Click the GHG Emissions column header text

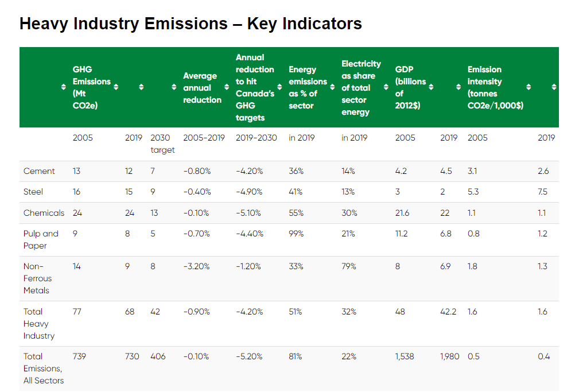[91, 87]
